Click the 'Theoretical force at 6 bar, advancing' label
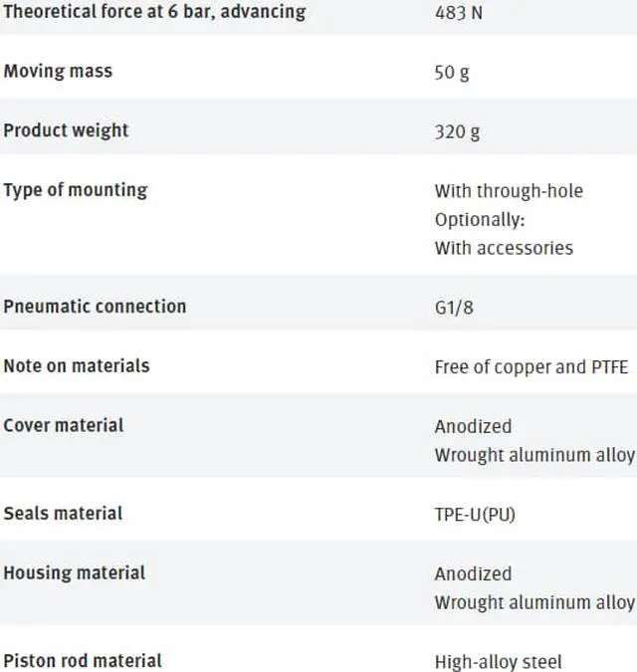This screenshot has height=672, width=637. tap(154, 13)
